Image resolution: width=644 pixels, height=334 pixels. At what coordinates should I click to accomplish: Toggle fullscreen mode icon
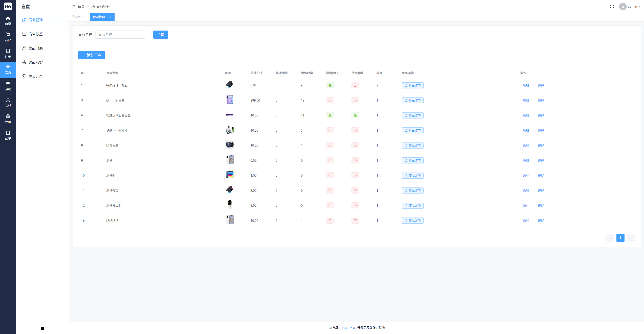(612, 7)
